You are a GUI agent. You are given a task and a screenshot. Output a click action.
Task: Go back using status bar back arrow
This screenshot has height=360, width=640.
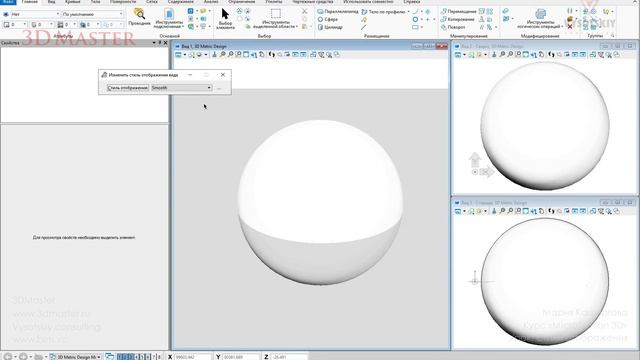(8, 357)
